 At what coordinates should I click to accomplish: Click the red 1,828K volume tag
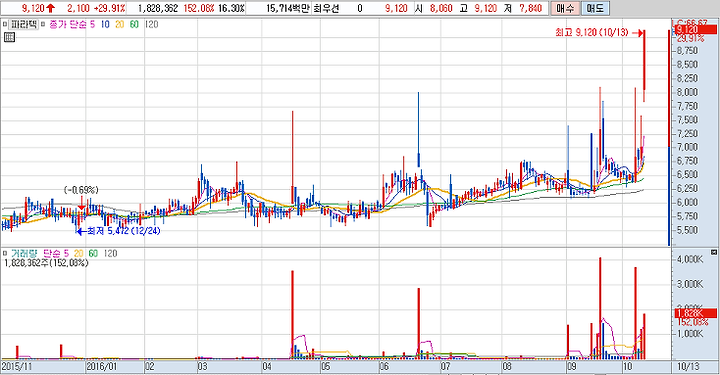[695, 313]
